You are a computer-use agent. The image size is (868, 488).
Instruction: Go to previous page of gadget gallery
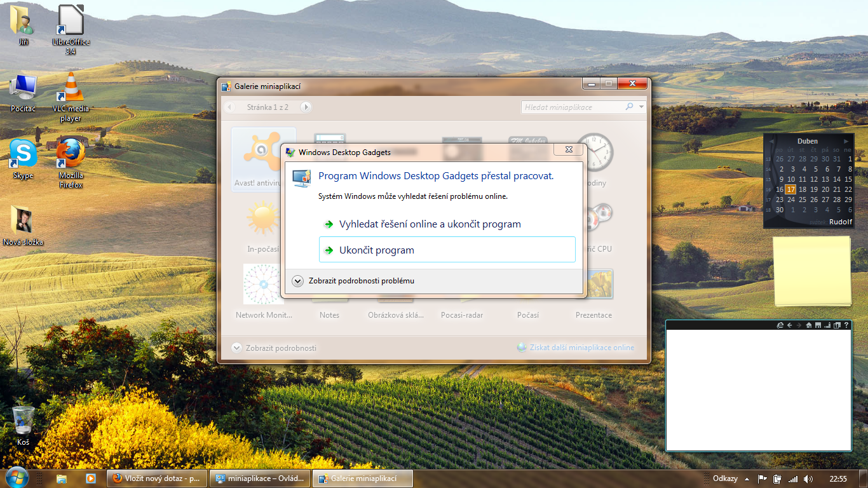pos(230,107)
